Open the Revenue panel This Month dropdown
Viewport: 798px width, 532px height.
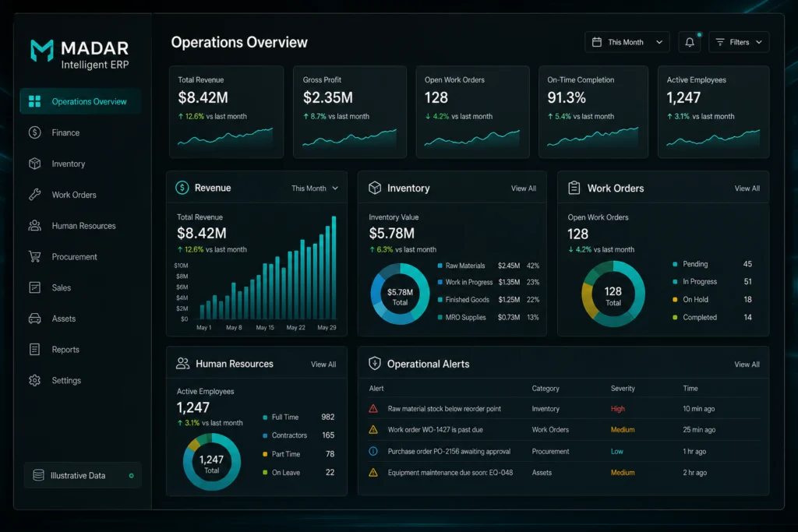(315, 188)
